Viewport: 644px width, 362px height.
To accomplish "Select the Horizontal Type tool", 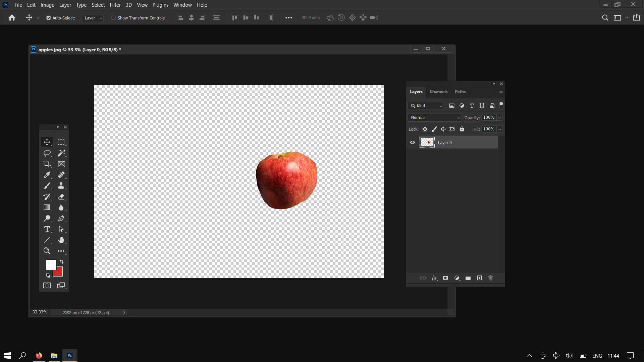I will [47, 230].
